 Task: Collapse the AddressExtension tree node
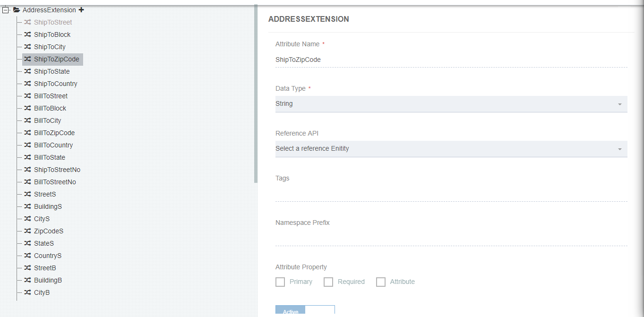tap(5, 9)
